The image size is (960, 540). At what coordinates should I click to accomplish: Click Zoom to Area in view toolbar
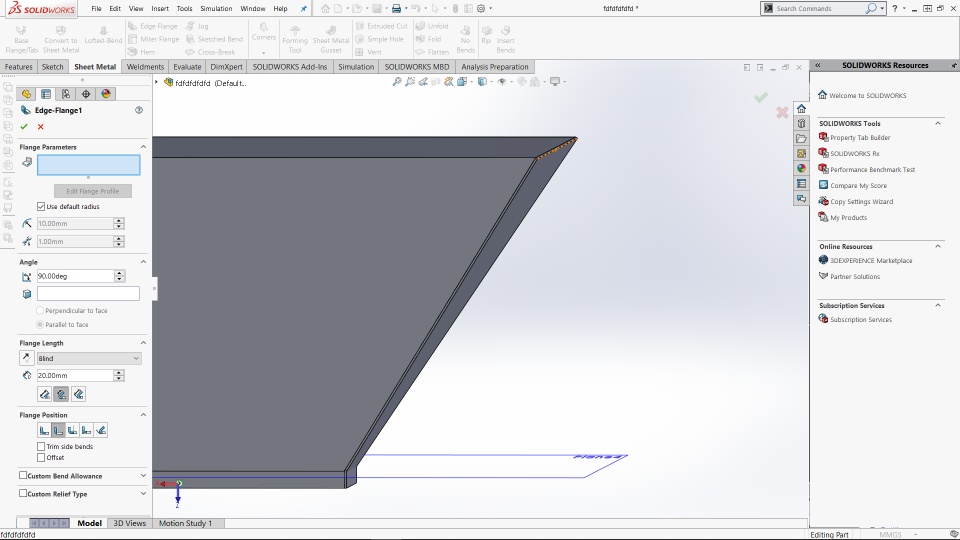pos(410,81)
